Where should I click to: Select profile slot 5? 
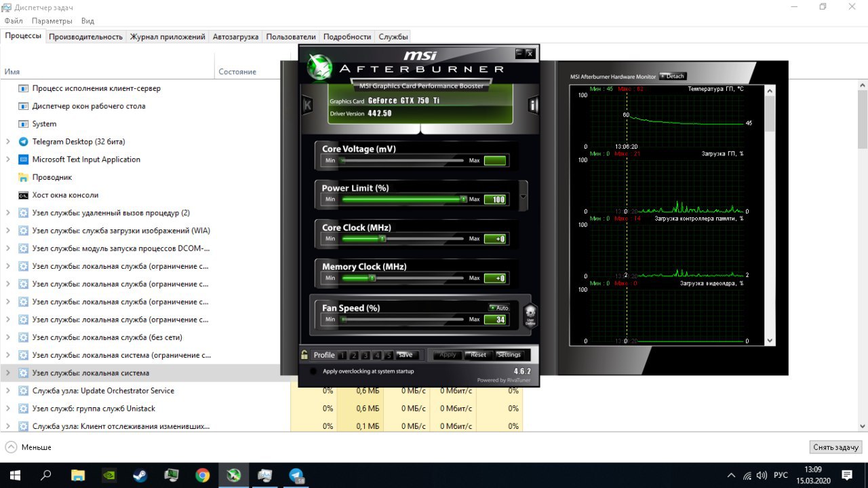coord(389,355)
